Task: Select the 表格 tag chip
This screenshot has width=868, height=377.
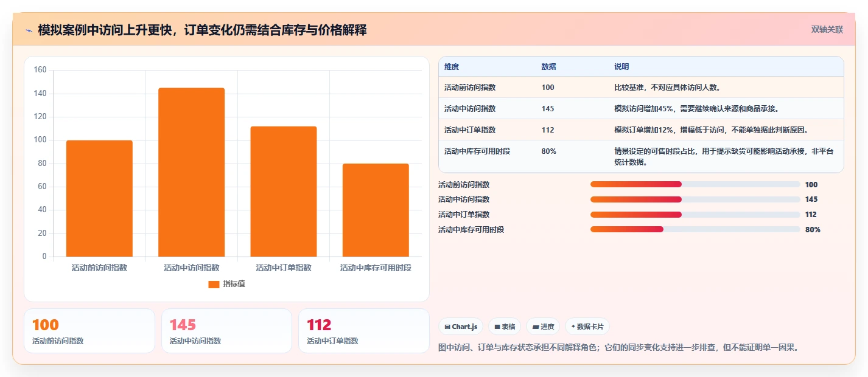Action: pyautogui.click(x=505, y=327)
